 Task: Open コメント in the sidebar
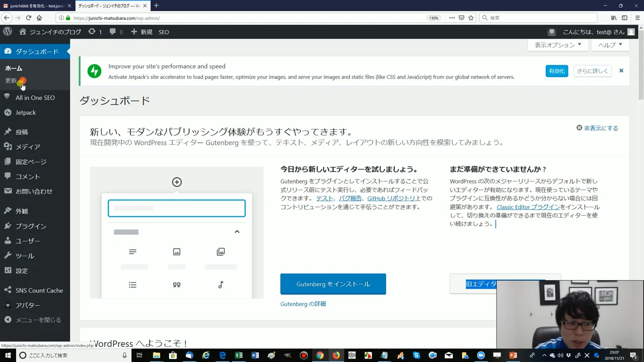35,176
